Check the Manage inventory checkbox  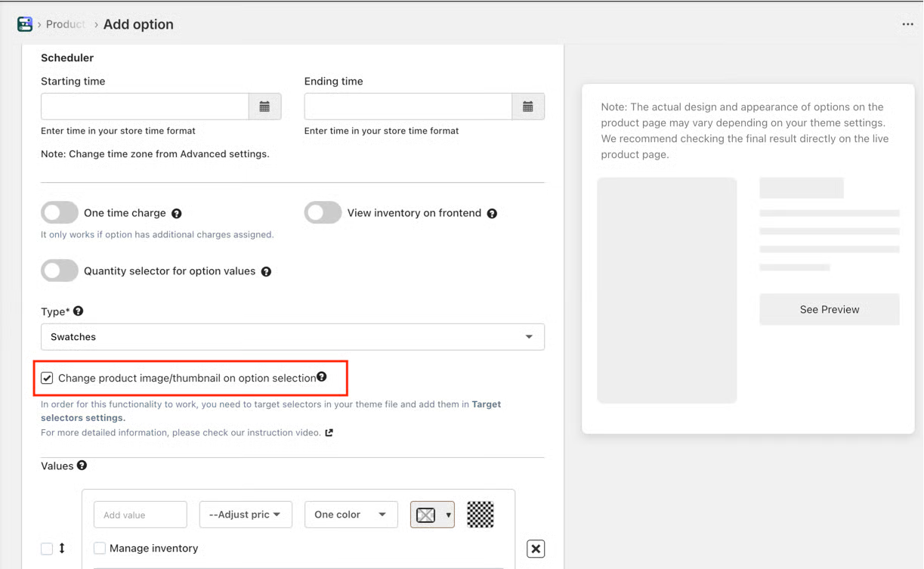pos(100,548)
